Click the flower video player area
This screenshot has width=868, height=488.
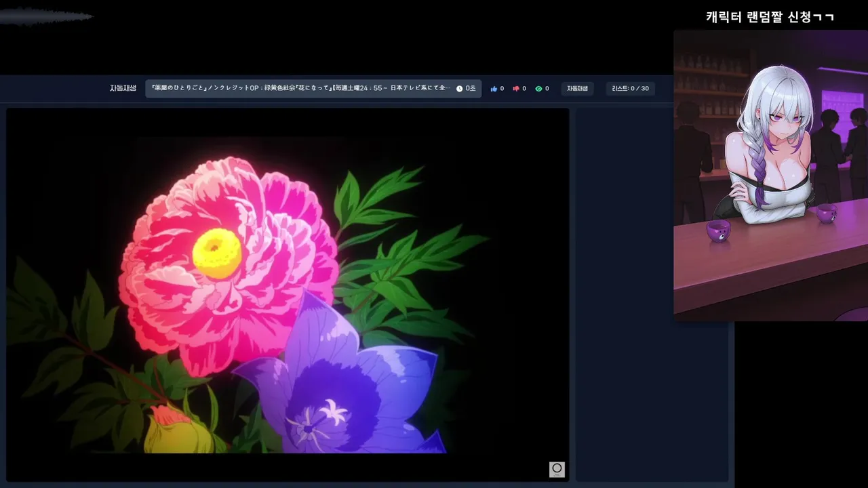pos(288,295)
